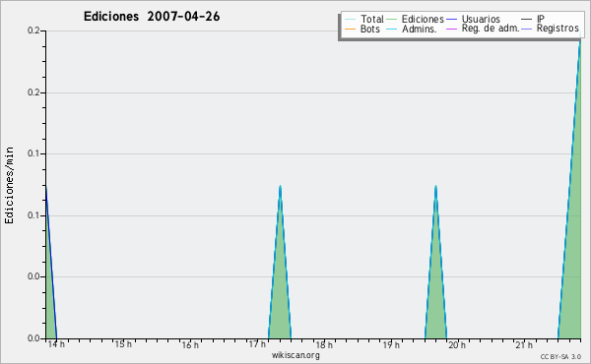This screenshot has width=591, height=364.
Task: Click the blue falling line near 14 h
Action: coord(51,264)
